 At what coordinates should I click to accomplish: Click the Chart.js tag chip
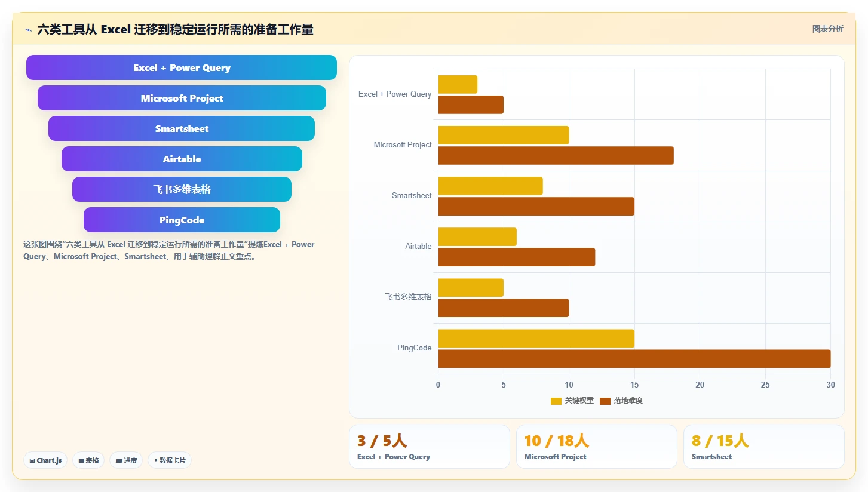point(45,460)
